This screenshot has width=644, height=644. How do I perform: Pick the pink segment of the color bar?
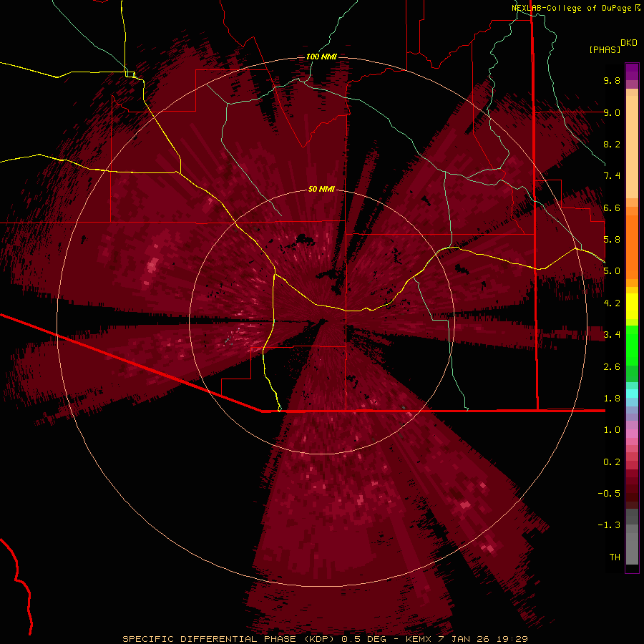(632, 434)
